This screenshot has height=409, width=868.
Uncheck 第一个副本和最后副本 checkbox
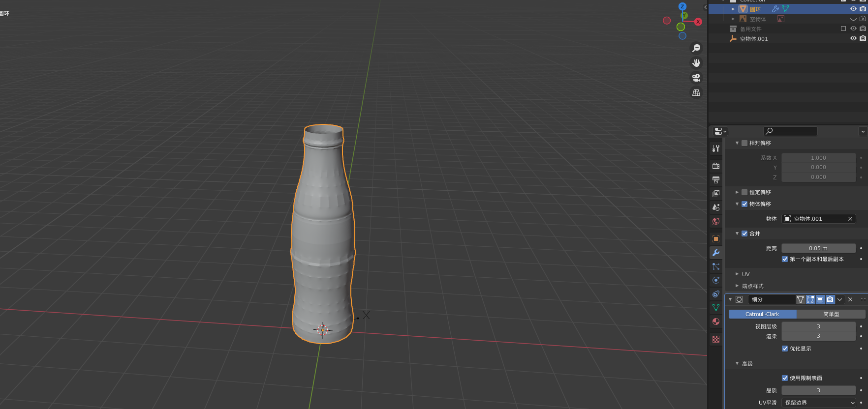(785, 259)
